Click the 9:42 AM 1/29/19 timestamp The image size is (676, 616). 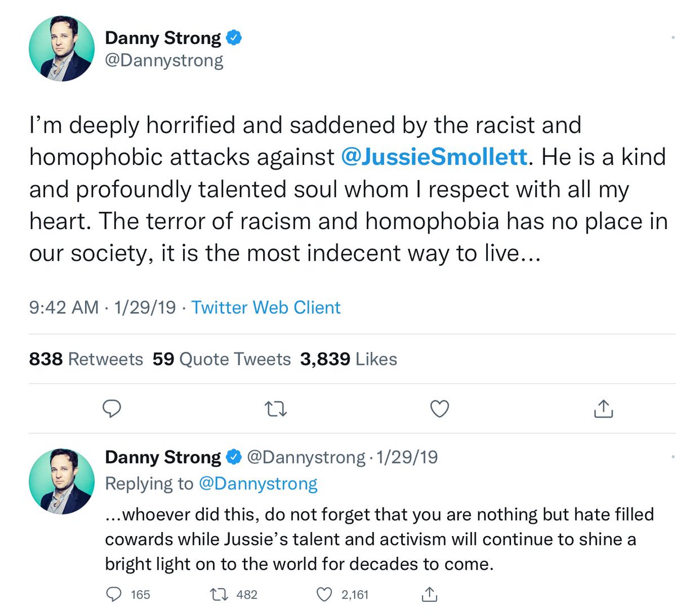tap(102, 307)
